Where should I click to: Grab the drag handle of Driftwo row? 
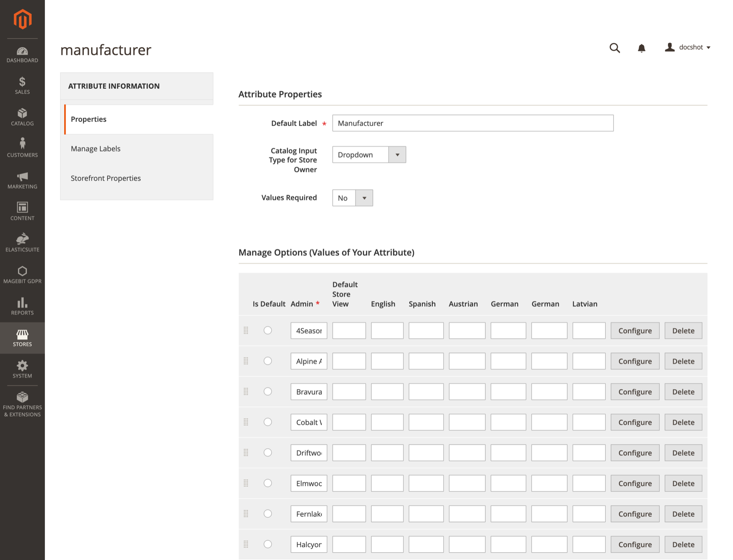pyautogui.click(x=246, y=453)
